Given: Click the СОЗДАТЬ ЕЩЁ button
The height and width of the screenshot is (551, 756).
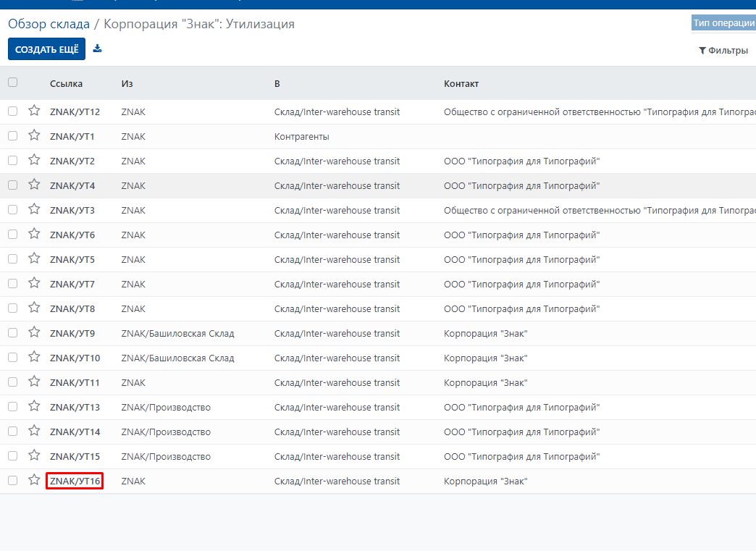Looking at the screenshot, I should 47,49.
